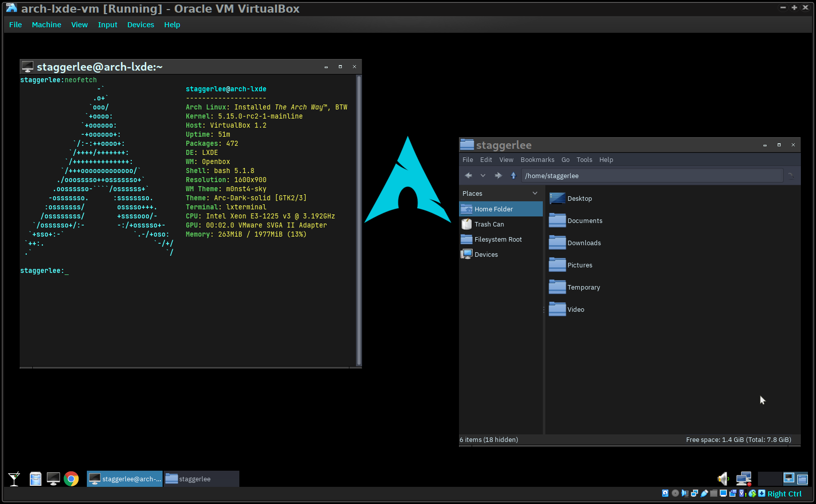Select Trash Can in Places

click(501, 224)
